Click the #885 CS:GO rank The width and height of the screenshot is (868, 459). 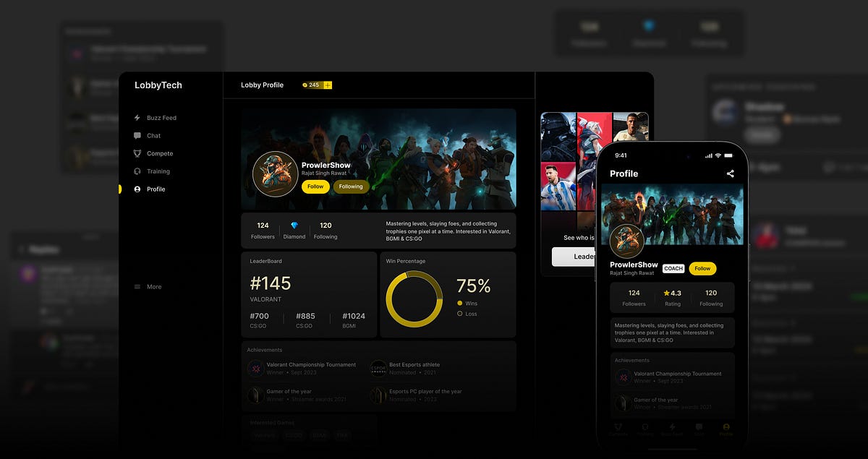[x=305, y=320]
